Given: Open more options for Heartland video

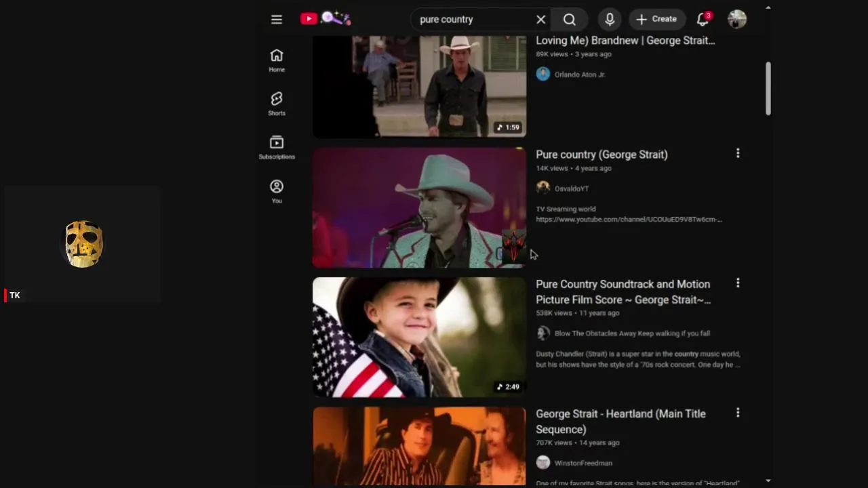Looking at the screenshot, I should point(738,413).
